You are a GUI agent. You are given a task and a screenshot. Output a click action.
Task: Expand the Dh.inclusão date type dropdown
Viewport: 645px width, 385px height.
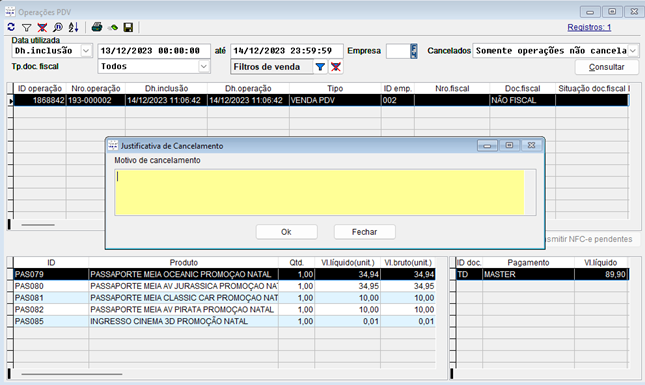[x=86, y=51]
